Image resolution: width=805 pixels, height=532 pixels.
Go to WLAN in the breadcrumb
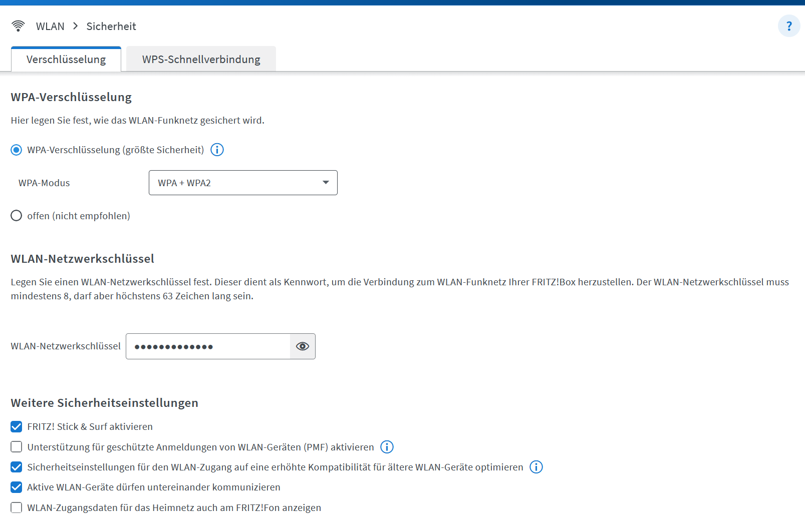50,26
